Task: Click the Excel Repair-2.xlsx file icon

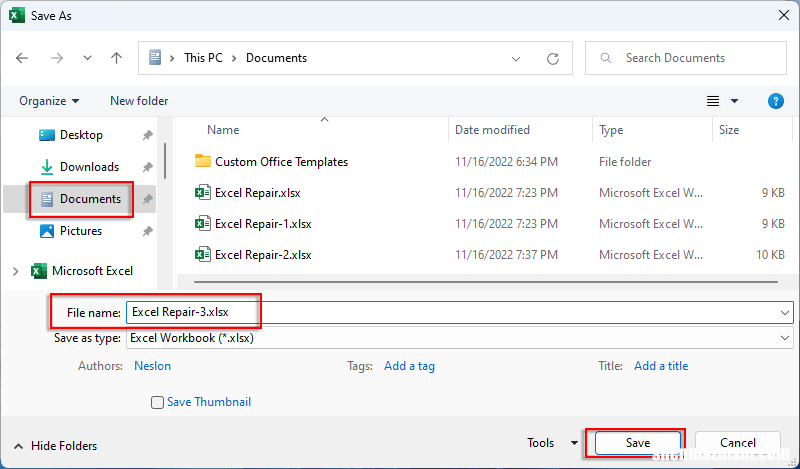Action: [203, 254]
